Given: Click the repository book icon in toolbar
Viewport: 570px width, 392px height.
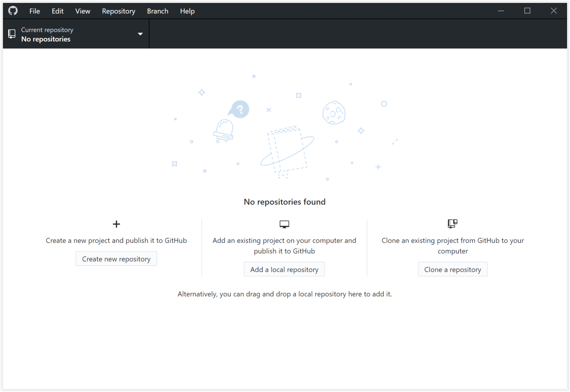Looking at the screenshot, I should (12, 34).
